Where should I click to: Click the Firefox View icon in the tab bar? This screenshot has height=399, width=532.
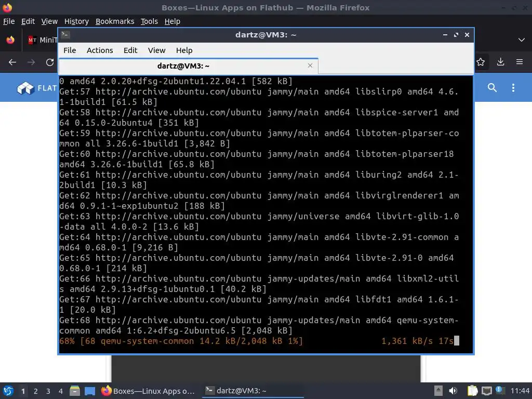[10, 40]
